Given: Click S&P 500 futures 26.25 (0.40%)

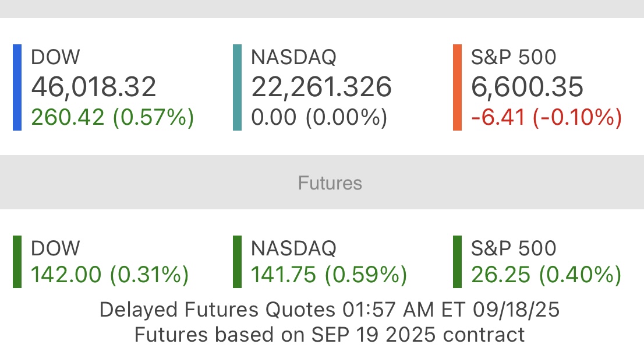Looking at the screenshot, I should [546, 275].
